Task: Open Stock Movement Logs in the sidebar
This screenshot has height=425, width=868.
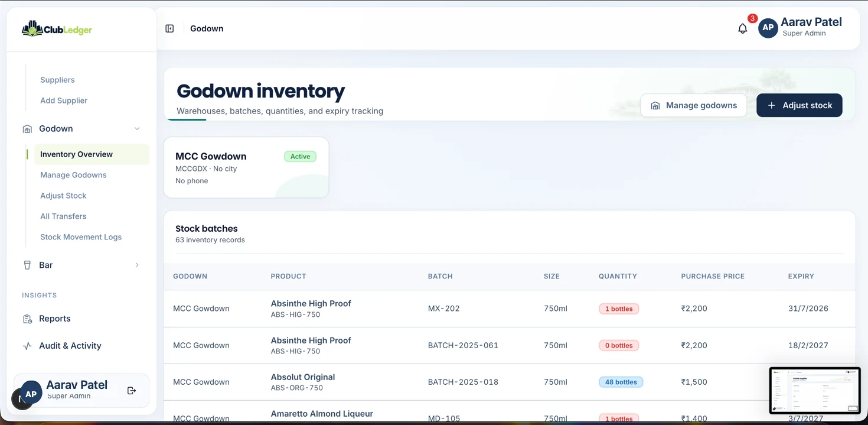Action: coord(81,237)
